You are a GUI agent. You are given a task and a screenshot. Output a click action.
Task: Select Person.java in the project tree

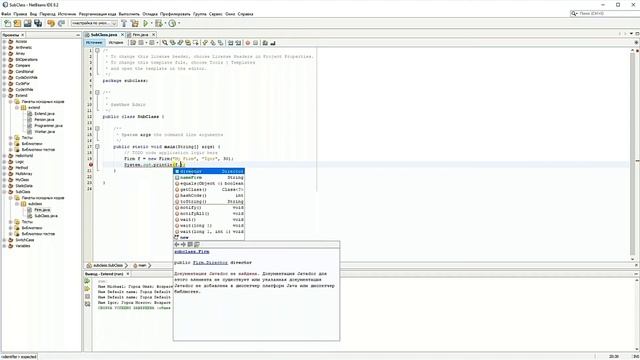(44, 120)
